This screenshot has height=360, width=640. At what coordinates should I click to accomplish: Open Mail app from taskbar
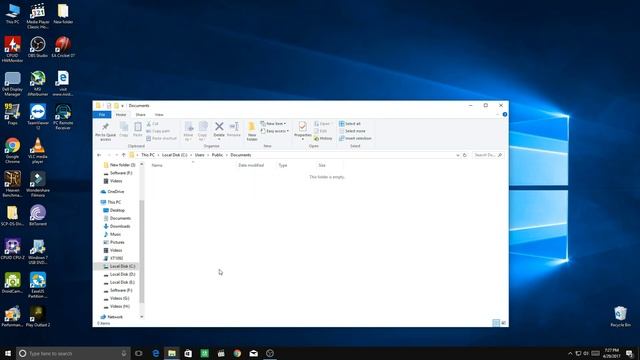point(253,353)
